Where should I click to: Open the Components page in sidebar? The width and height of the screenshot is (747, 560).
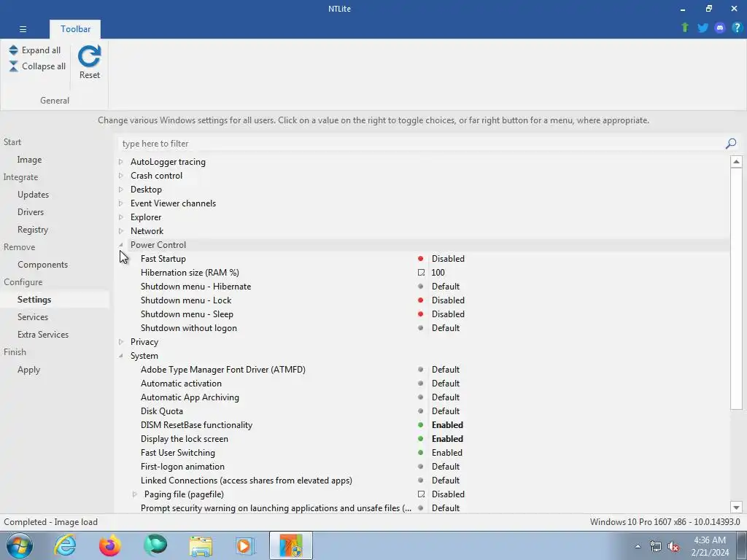(43, 264)
